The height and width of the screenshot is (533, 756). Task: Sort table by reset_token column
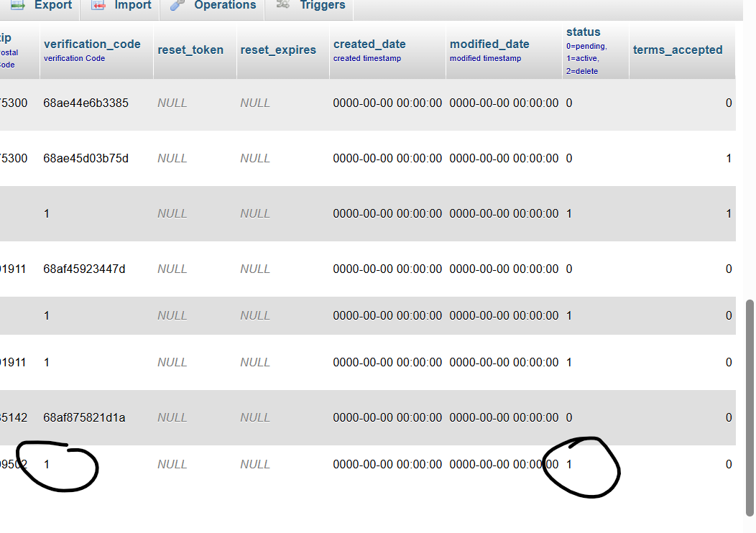pyautogui.click(x=190, y=50)
